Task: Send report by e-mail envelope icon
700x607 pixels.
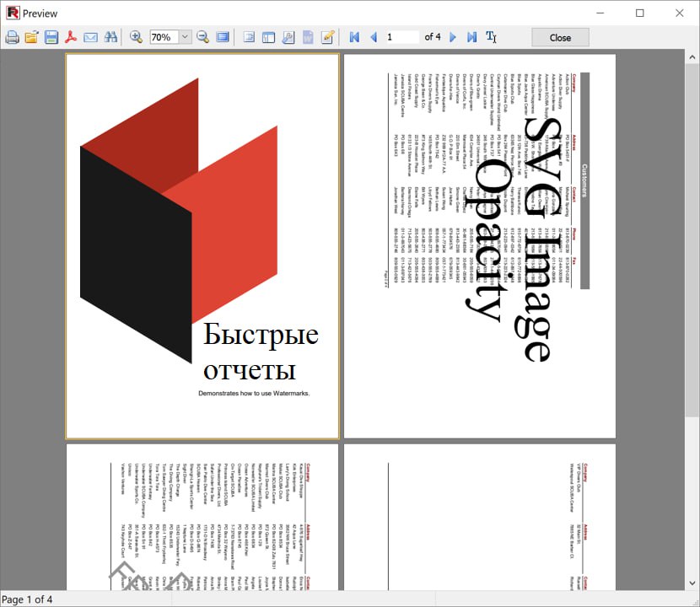Action: tap(91, 37)
